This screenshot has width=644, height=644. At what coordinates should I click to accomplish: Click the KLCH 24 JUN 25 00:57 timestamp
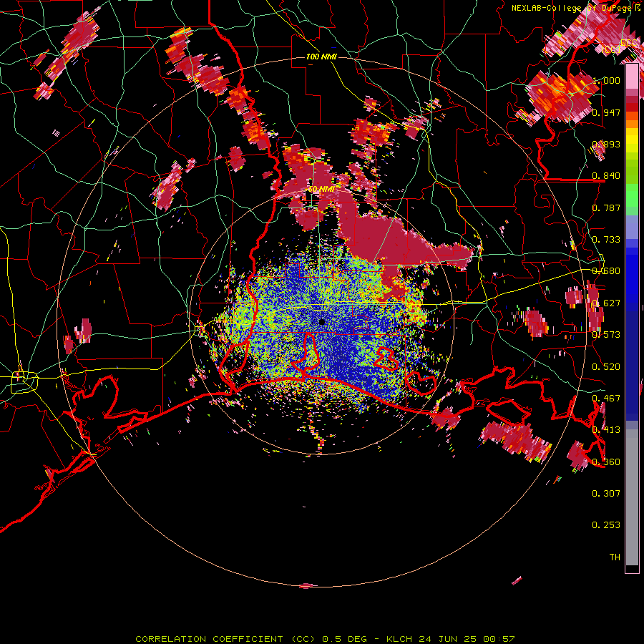pyautogui.click(x=451, y=639)
